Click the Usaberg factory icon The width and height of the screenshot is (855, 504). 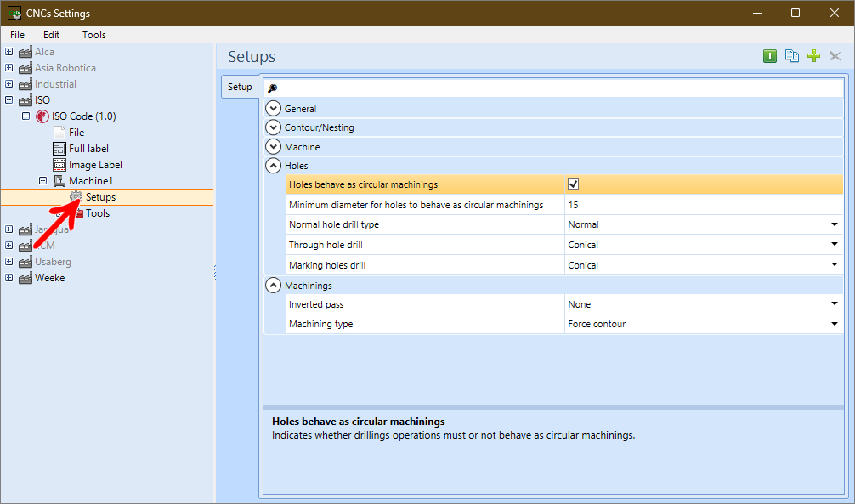pos(25,262)
